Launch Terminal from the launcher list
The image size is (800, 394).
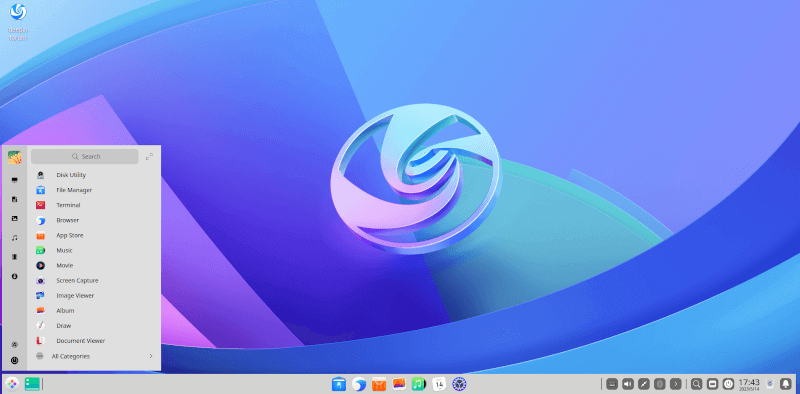tap(94, 205)
